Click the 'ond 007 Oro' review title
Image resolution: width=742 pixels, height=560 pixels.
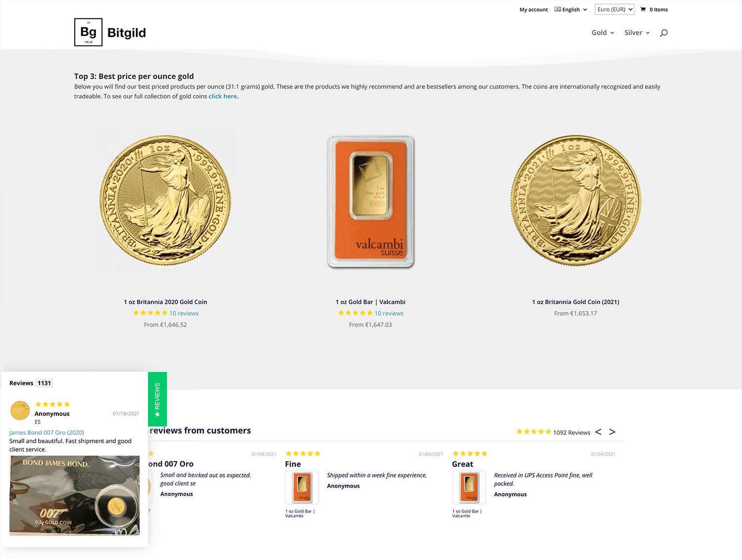coord(171,464)
